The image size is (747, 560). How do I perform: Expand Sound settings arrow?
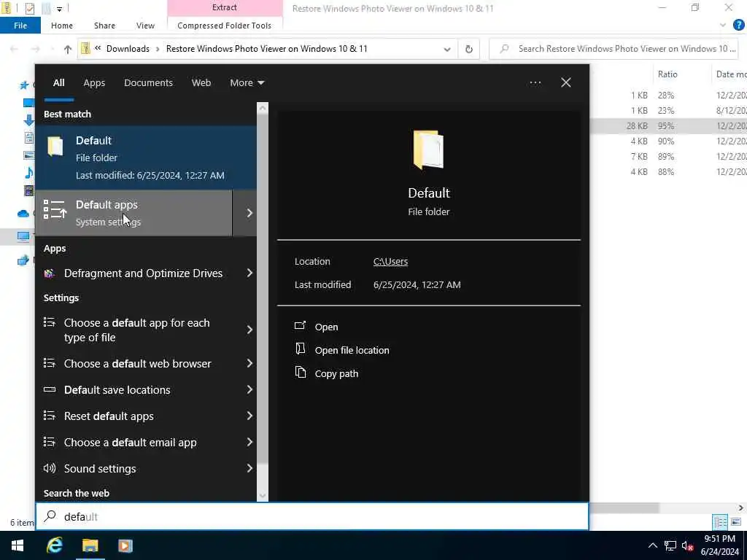tap(249, 468)
